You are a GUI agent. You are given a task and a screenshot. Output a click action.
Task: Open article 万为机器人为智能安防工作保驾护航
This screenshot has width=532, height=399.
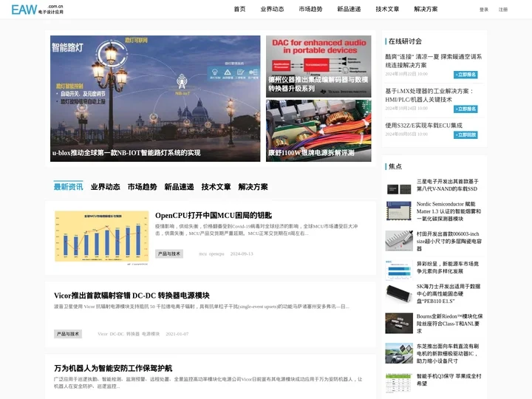pos(113,368)
